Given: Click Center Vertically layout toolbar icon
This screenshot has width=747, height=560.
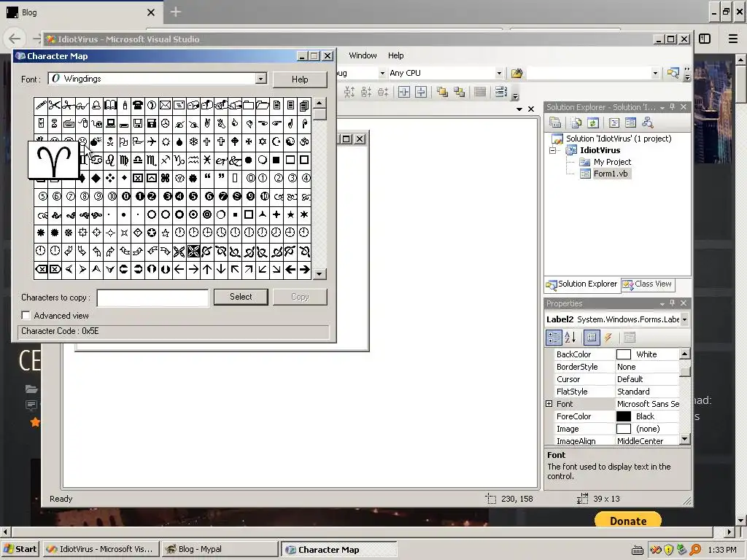Looking at the screenshot, I should coord(421,92).
